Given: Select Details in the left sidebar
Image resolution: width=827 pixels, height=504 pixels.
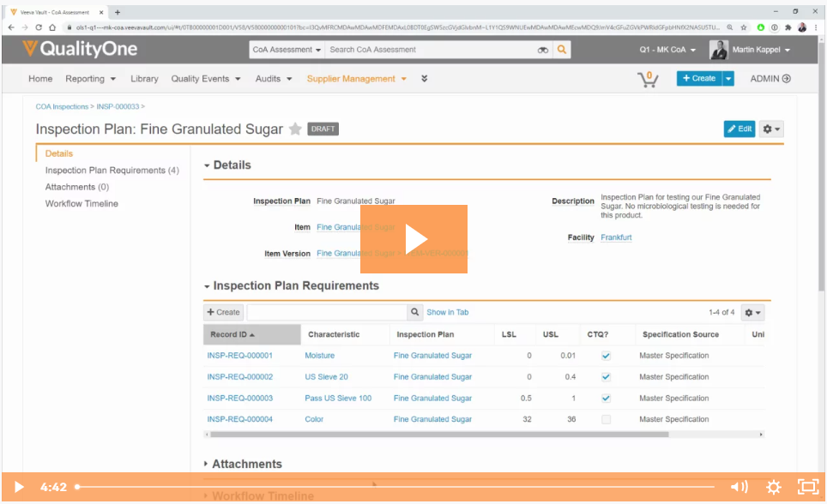Looking at the screenshot, I should (58, 153).
